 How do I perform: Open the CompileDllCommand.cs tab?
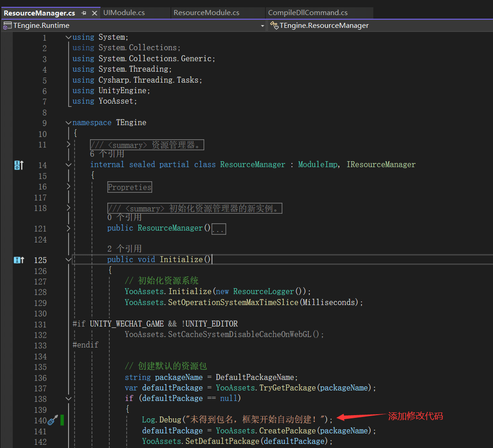[x=308, y=13]
